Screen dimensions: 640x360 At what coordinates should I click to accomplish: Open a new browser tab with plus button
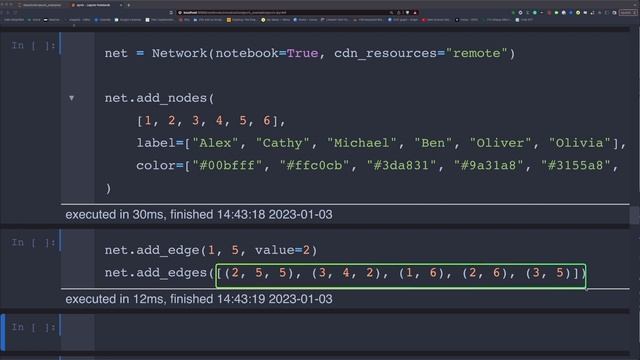[x=129, y=5]
